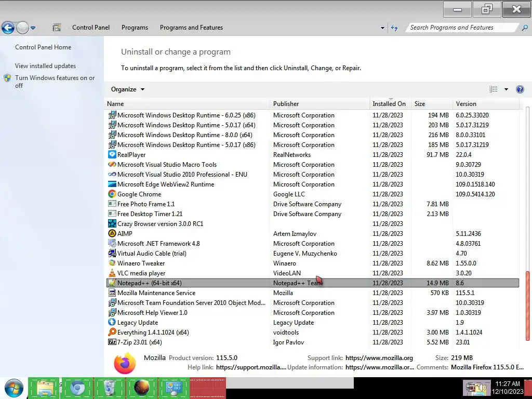Open the support.mozilla help link

click(251, 367)
